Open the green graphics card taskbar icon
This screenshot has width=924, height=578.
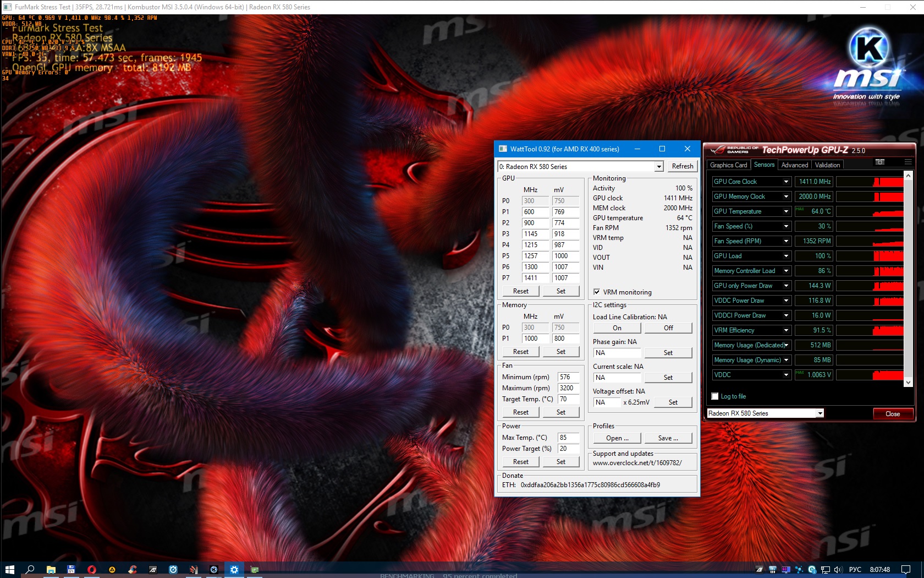click(x=255, y=570)
